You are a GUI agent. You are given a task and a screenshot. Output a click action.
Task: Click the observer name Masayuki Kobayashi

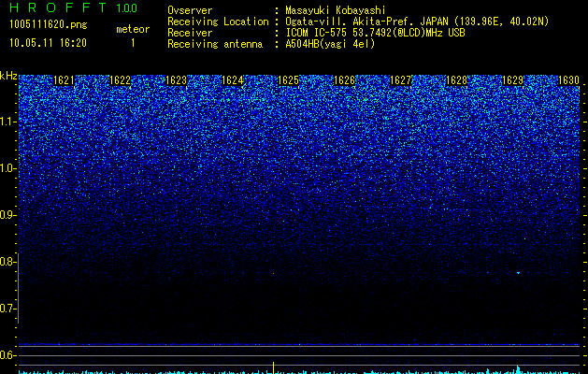(336, 10)
